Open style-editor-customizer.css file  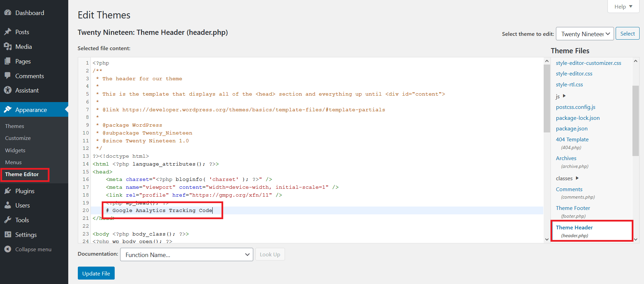coord(588,63)
